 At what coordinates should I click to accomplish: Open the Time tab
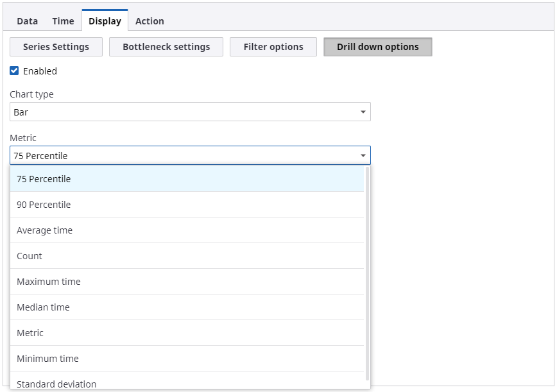point(63,21)
